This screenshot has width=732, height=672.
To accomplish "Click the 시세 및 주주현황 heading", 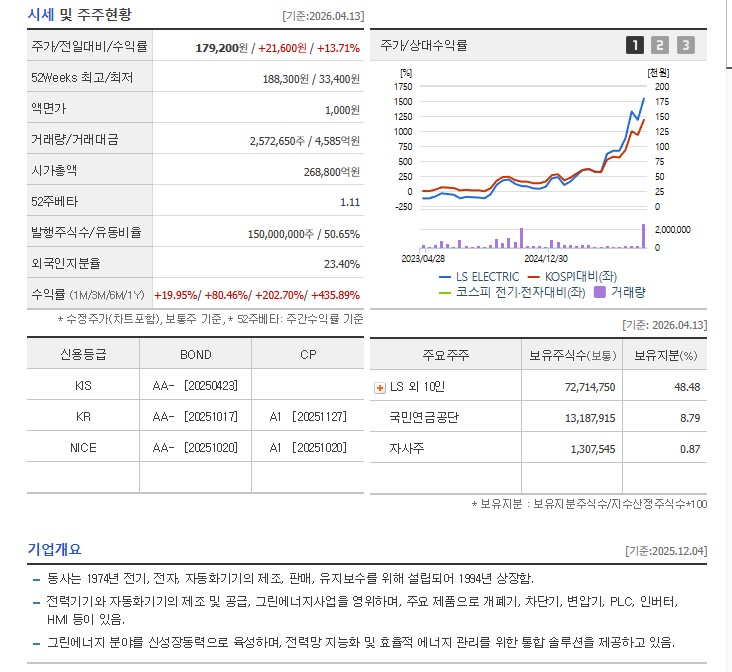I will [80, 14].
